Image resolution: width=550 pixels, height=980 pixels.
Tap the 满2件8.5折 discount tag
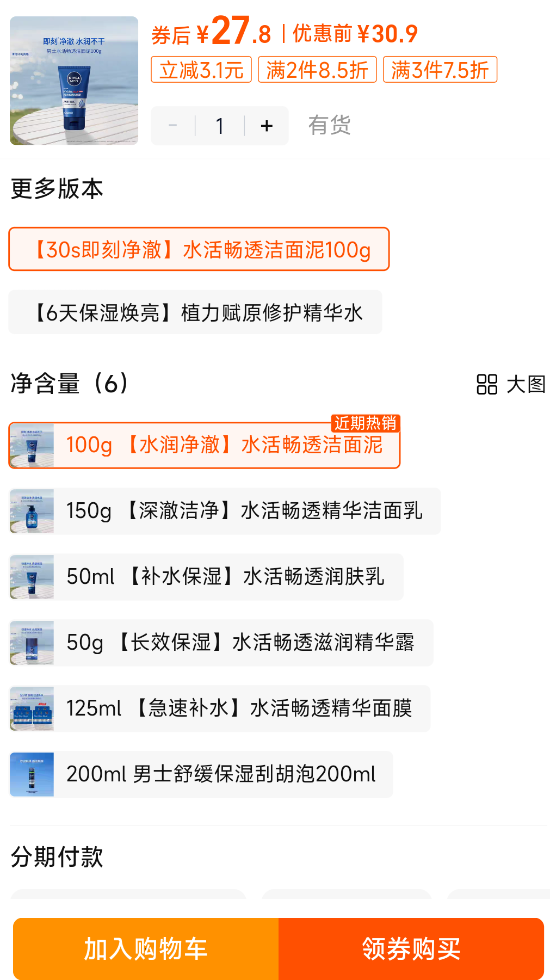click(317, 70)
